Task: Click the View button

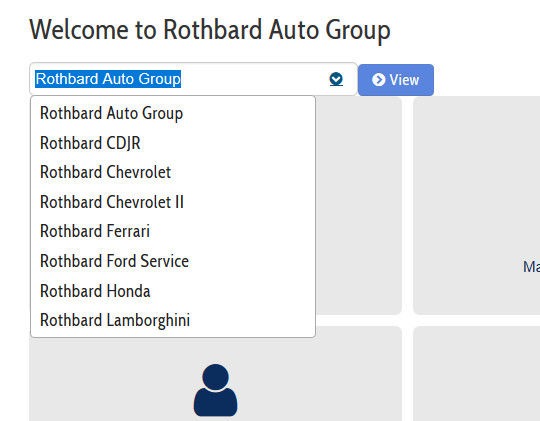Action: point(396,80)
